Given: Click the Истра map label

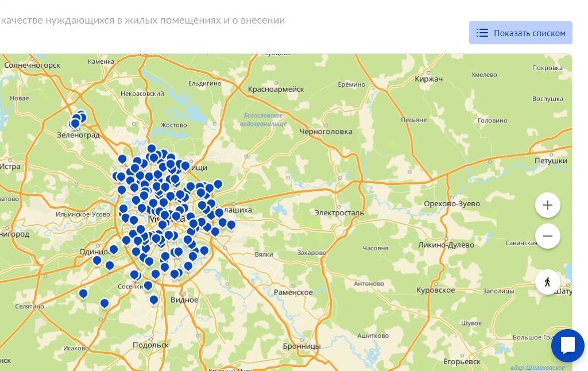Looking at the screenshot, I should pos(10,166).
